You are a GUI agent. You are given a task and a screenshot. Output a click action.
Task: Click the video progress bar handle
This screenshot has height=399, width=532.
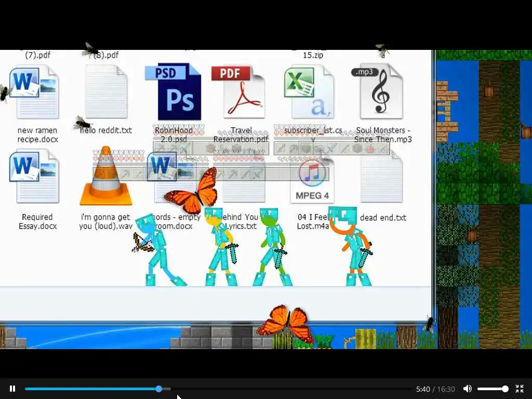tap(159, 389)
